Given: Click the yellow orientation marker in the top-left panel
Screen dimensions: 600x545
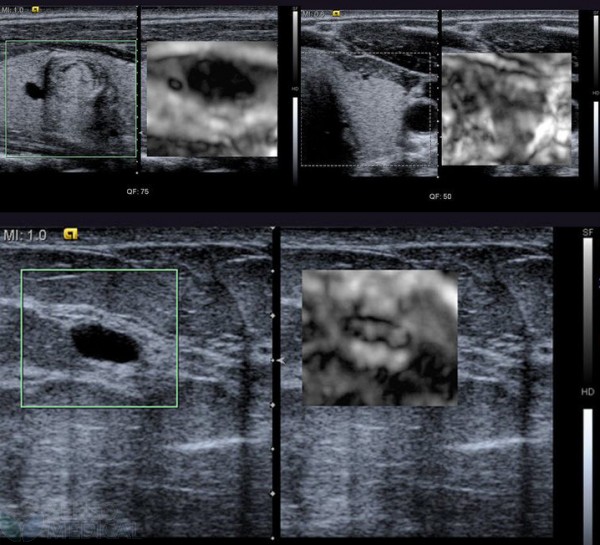Looking at the screenshot, I should [x=36, y=11].
